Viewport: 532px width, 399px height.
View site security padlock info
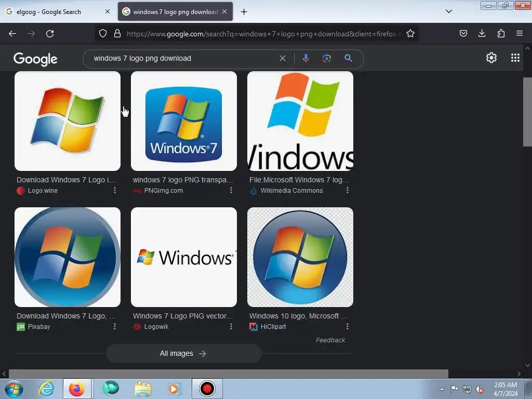(117, 34)
